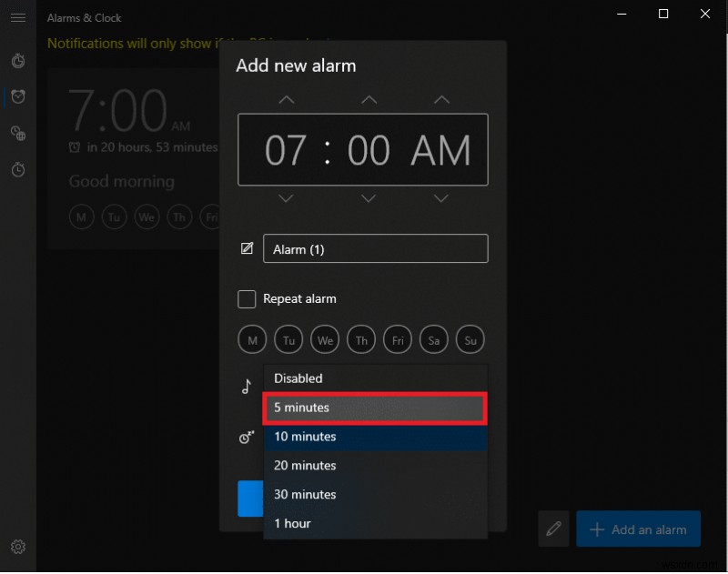Screen dimensions: 728x574
Task: Choose 1 hour in the snooze list
Action: point(374,523)
